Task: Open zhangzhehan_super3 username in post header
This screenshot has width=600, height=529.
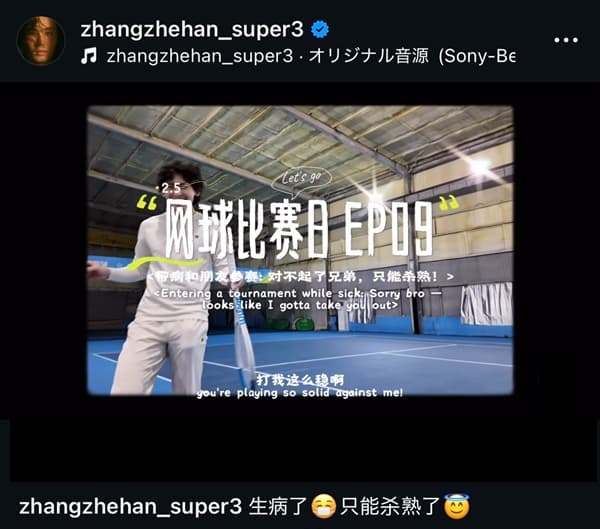Action: click(x=192, y=29)
